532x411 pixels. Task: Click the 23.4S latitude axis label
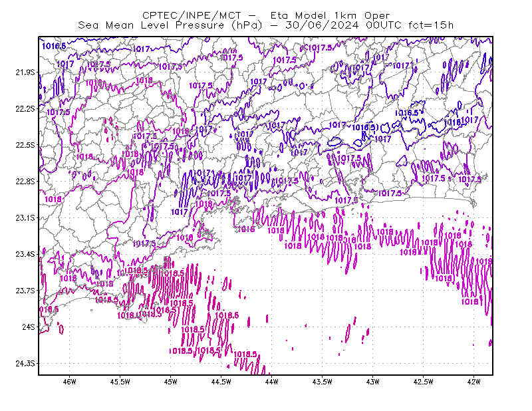[x=25, y=254]
